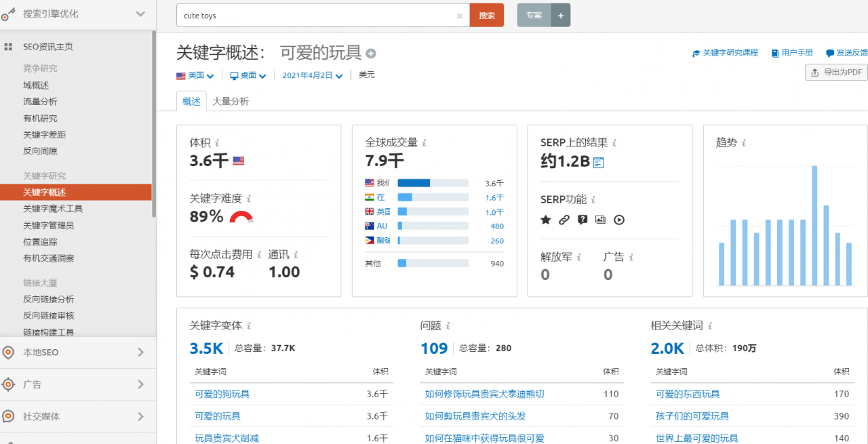Click the star SERP feature icon
The width and height of the screenshot is (868, 444).
click(546, 220)
